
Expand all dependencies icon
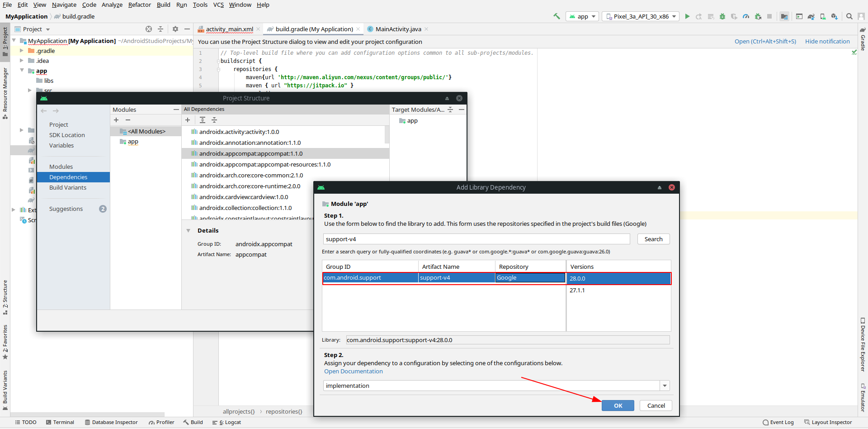(x=203, y=120)
